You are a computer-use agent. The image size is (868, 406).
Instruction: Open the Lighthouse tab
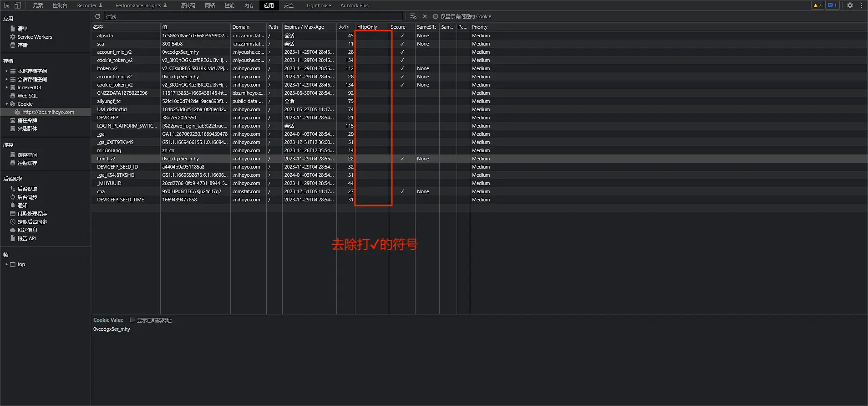(319, 5)
